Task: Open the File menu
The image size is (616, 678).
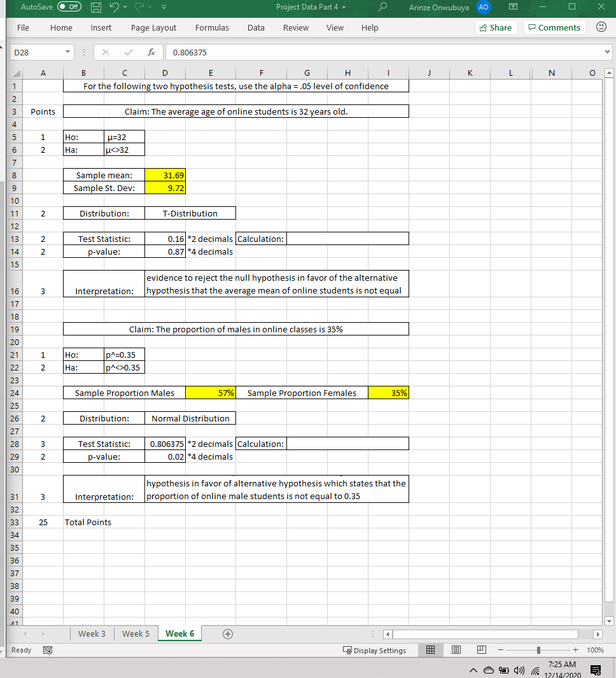Action: tap(23, 27)
